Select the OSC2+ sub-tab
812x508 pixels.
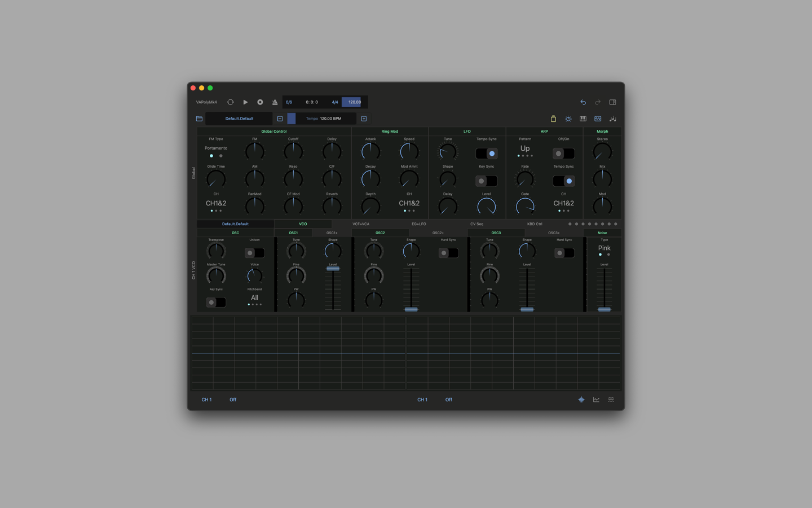click(438, 233)
